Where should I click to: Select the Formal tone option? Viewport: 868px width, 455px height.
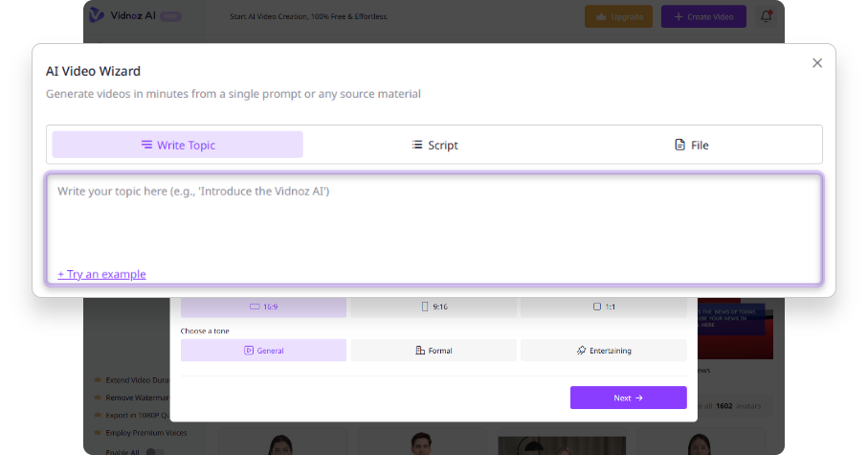[x=434, y=351]
